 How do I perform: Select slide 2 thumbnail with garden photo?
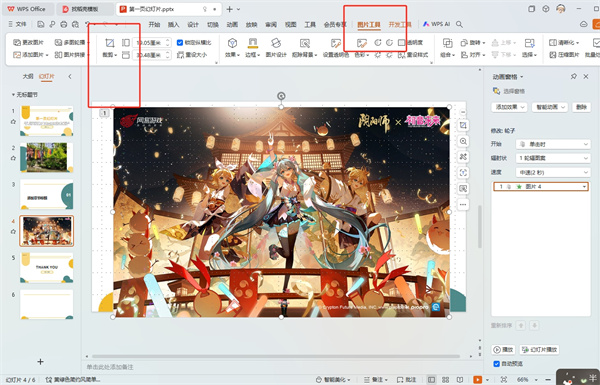coord(47,157)
